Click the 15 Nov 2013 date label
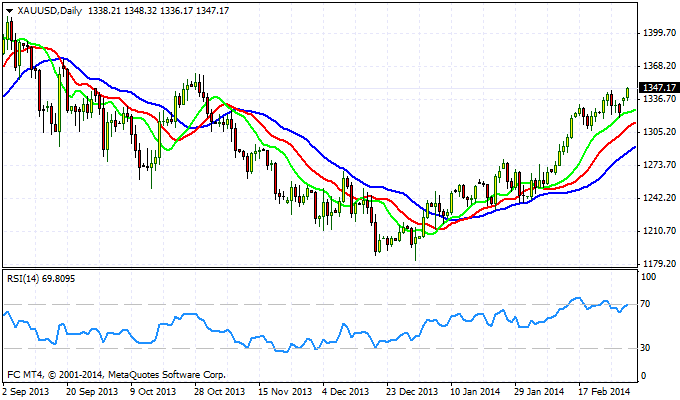Viewport: 680px width, 400px height. [285, 391]
